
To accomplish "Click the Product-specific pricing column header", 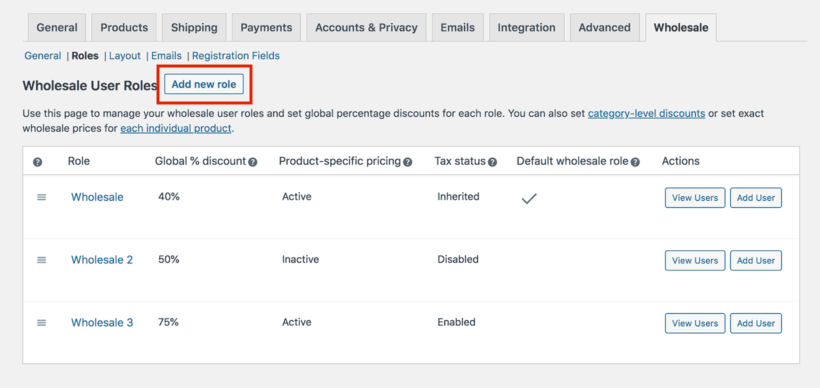I will (339, 161).
